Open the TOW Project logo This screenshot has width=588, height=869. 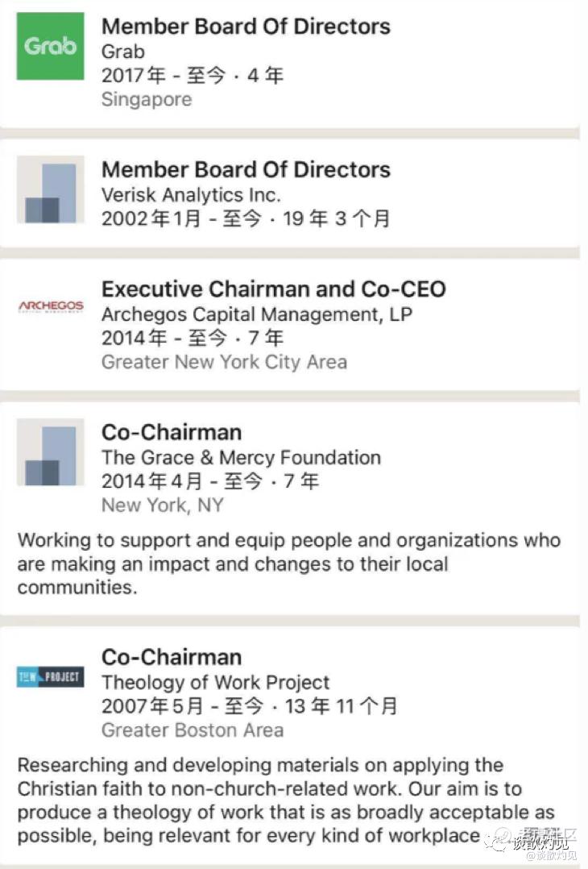click(x=51, y=676)
